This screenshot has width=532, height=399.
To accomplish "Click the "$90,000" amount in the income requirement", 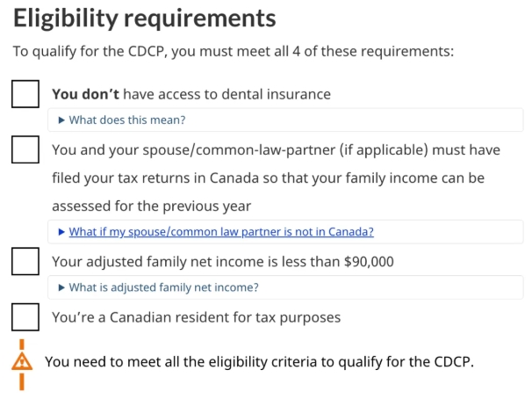I will coord(369,261).
